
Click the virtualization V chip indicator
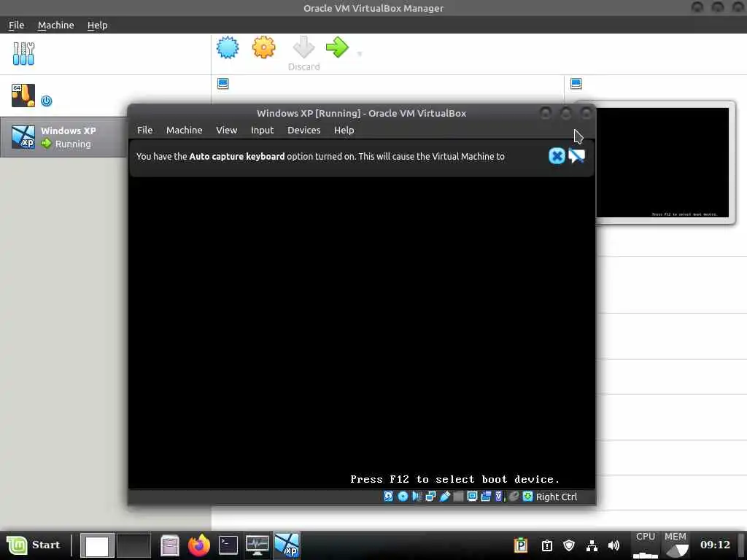click(x=499, y=497)
